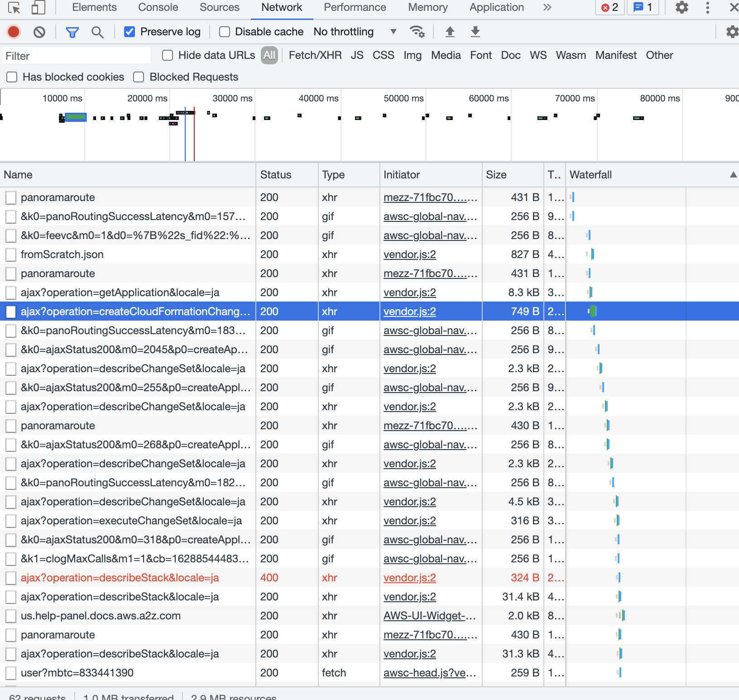Click the Filter text input
The height and width of the screenshot is (700, 739).
pyautogui.click(x=77, y=56)
